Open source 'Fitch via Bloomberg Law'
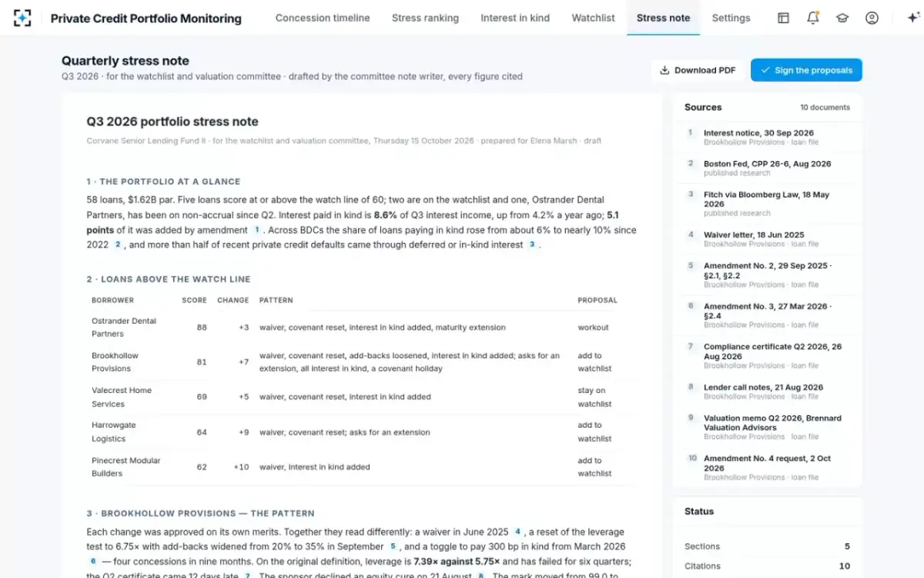Image resolution: width=924 pixels, height=578 pixels. pyautogui.click(x=767, y=203)
